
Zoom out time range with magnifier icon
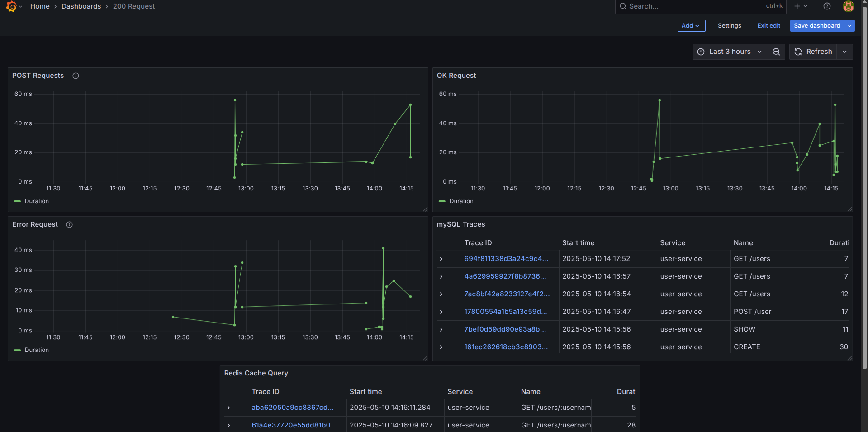click(x=776, y=52)
